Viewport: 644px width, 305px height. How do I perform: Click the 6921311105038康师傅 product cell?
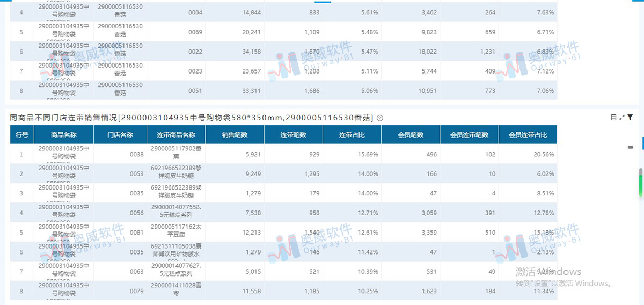177,251
